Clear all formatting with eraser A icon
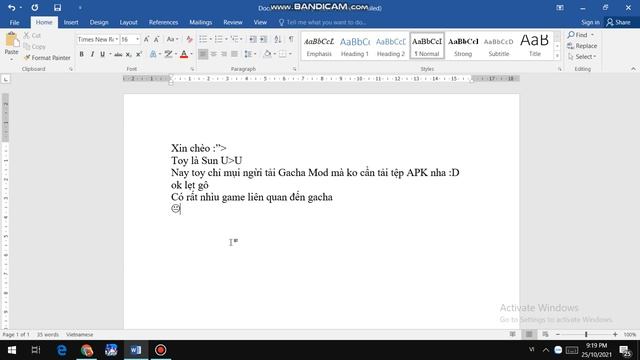Viewport: 640px width, 360px height. coord(189,39)
